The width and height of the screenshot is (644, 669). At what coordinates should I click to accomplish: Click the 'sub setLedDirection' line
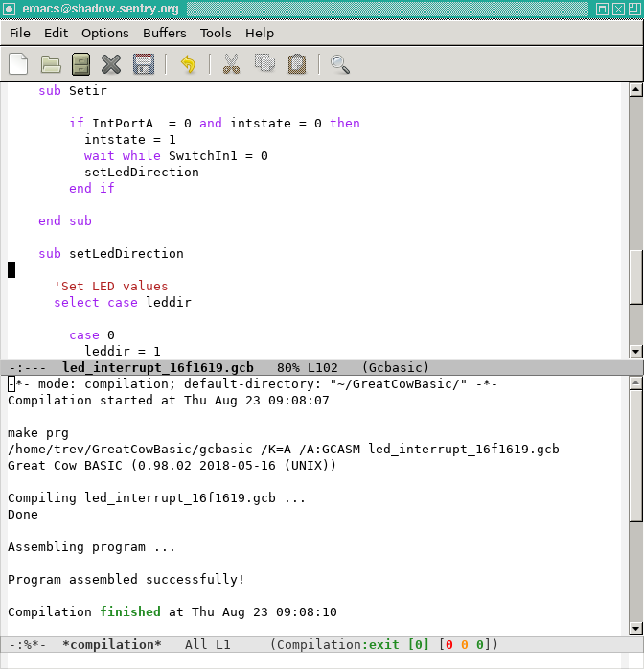click(111, 253)
